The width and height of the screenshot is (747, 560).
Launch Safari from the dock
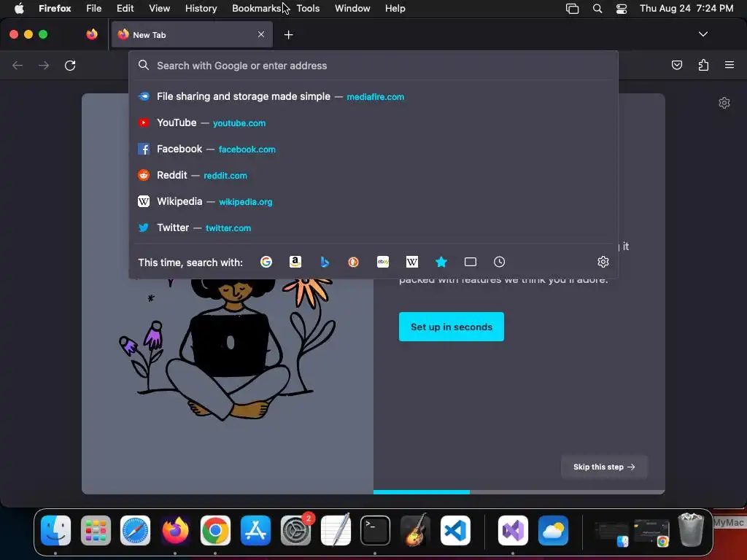(x=135, y=531)
